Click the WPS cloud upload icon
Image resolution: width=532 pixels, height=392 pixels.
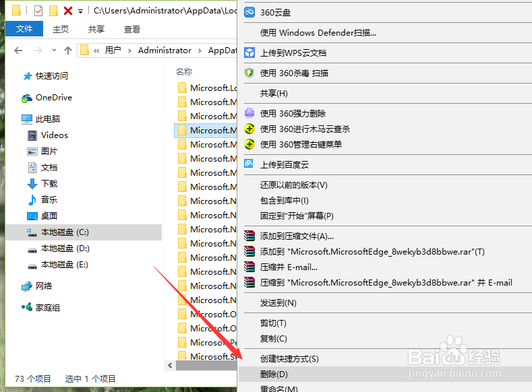[x=249, y=53]
